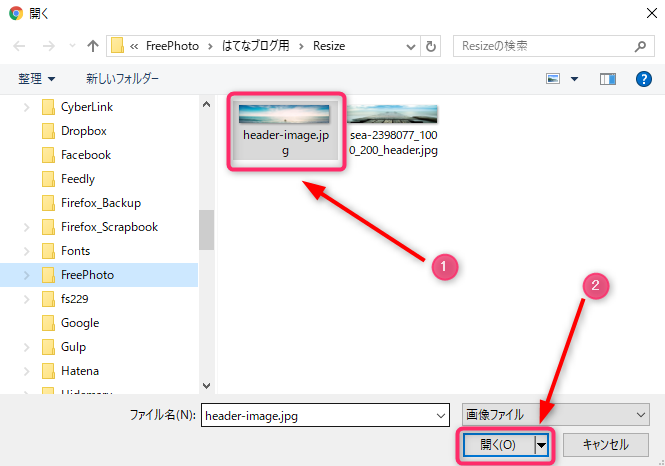
Task: Open the 開く button dropdown arrow
Action: tap(542, 445)
